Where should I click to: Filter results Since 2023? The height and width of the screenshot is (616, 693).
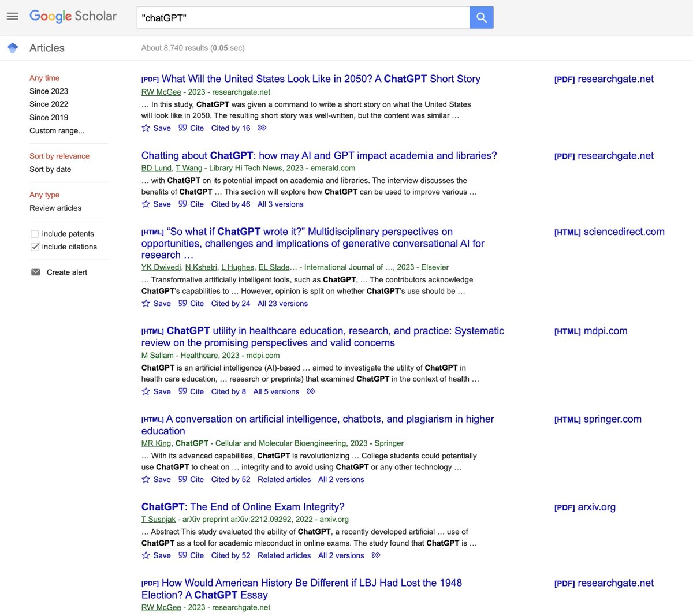coord(49,91)
